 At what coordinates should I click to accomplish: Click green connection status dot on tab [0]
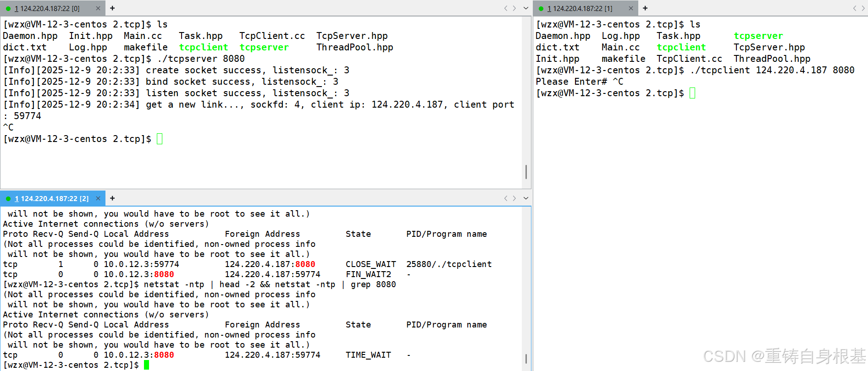8,8
